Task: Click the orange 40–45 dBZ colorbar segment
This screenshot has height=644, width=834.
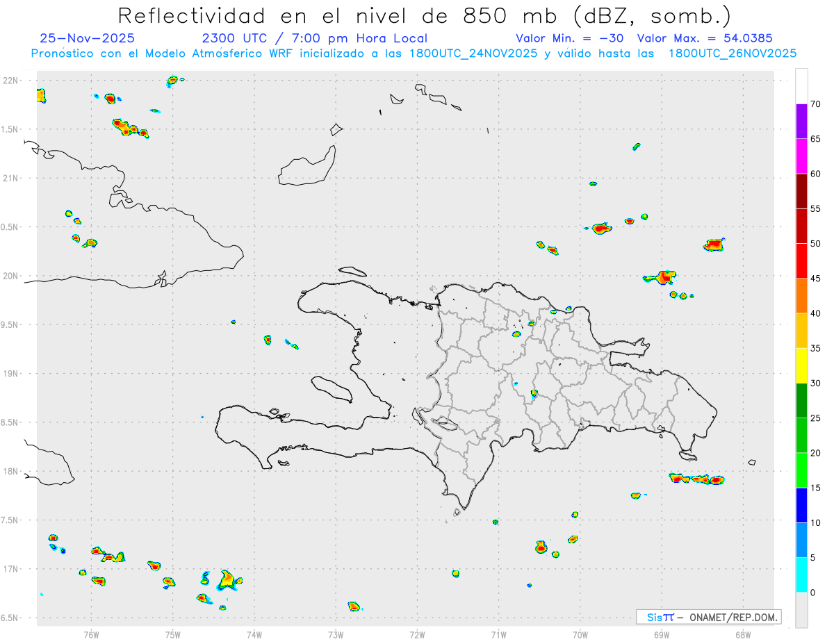Action: pyautogui.click(x=801, y=296)
